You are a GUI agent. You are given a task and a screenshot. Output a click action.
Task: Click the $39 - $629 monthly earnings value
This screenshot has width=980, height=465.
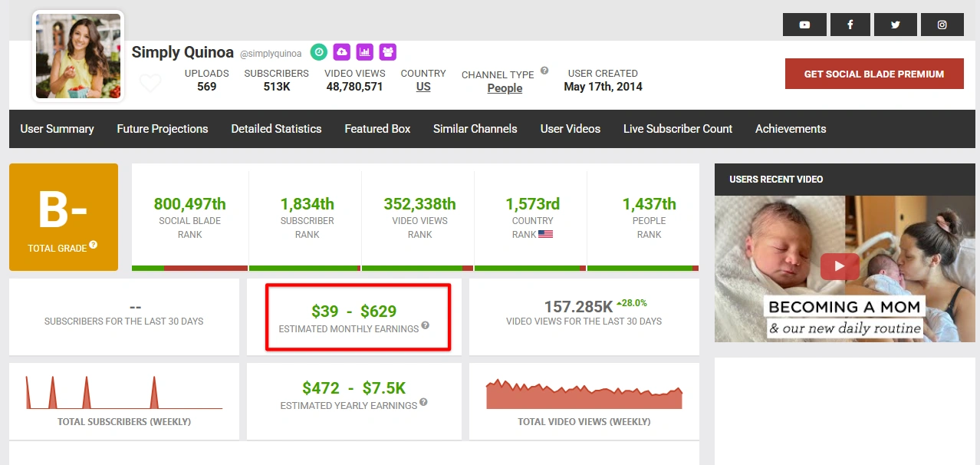coord(354,311)
